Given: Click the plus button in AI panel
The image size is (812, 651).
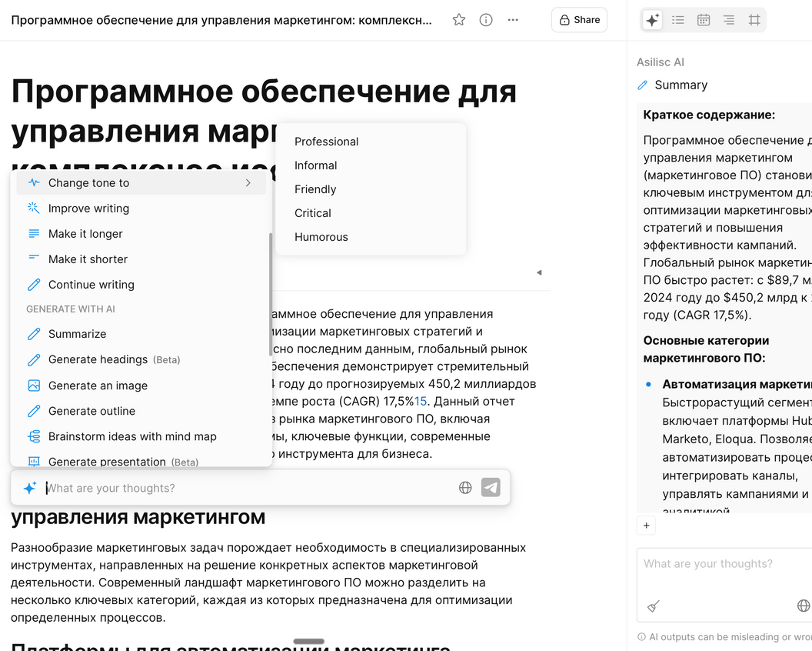Looking at the screenshot, I should click(646, 526).
